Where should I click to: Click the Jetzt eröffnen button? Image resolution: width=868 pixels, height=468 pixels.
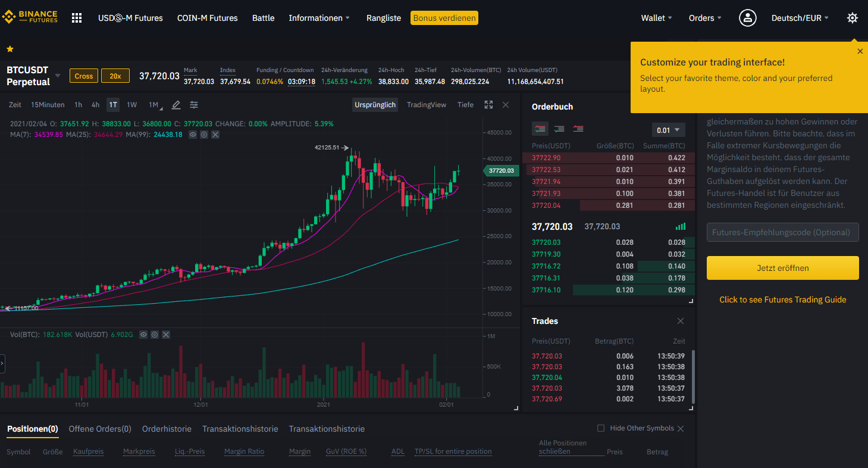(782, 268)
